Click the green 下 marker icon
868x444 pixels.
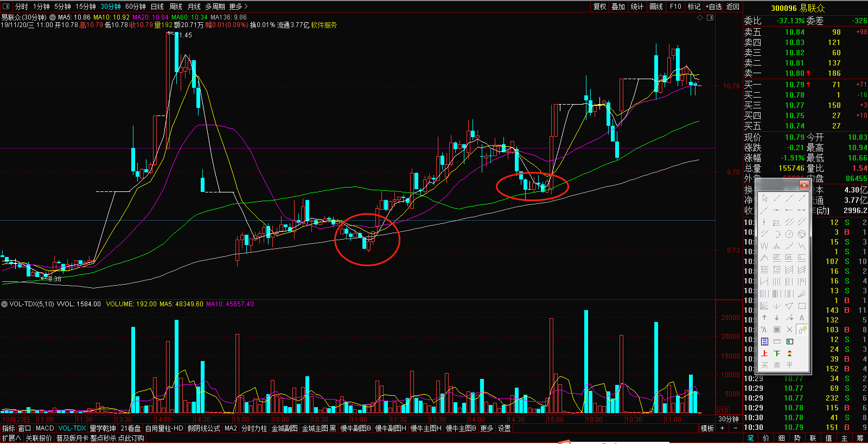777,353
